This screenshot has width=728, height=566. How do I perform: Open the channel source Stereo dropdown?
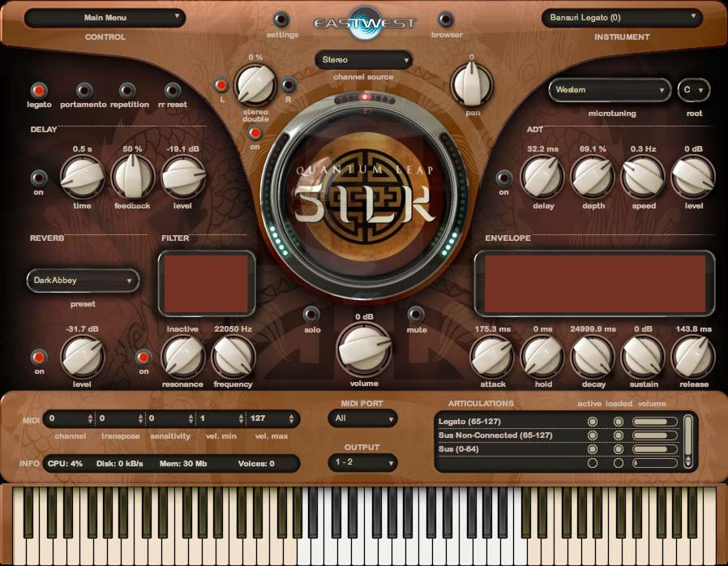click(x=362, y=60)
